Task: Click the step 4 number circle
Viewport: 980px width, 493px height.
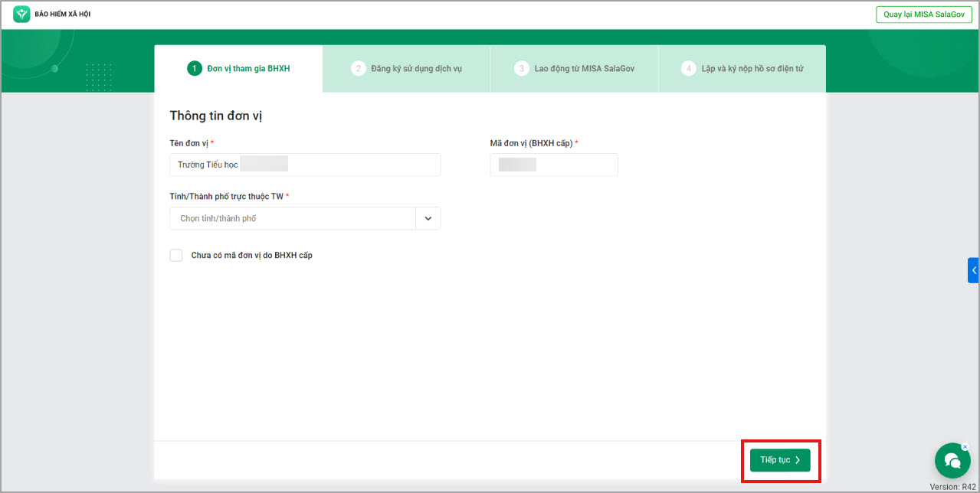Action: (x=688, y=69)
